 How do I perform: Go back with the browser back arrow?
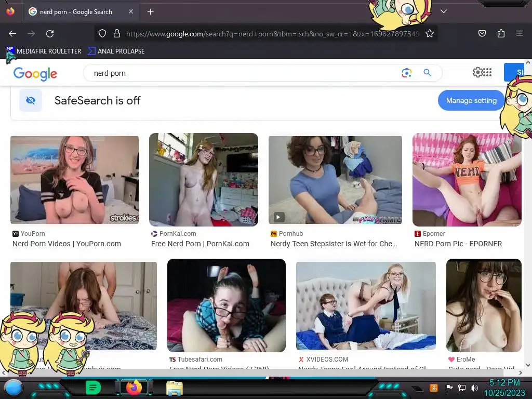(12, 34)
